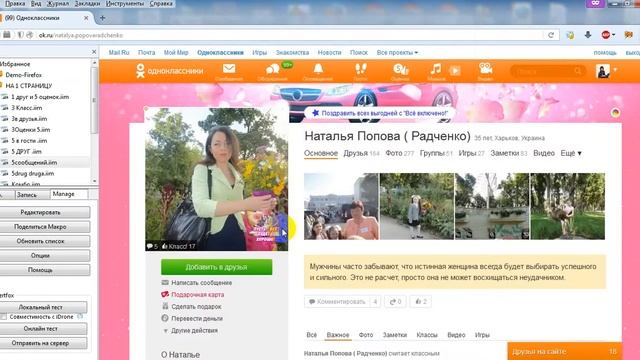Open the Журнал menu
This screenshot has height=360, width=640.
(x=58, y=4)
